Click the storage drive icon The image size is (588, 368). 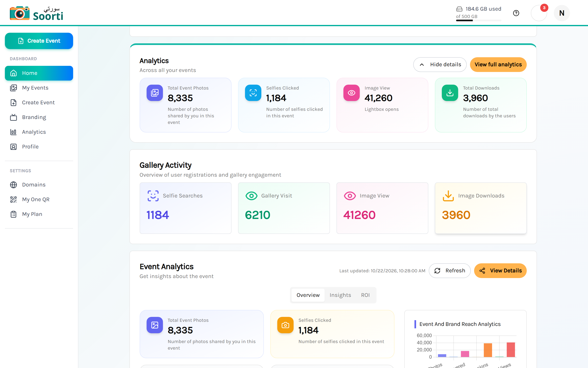[459, 9]
